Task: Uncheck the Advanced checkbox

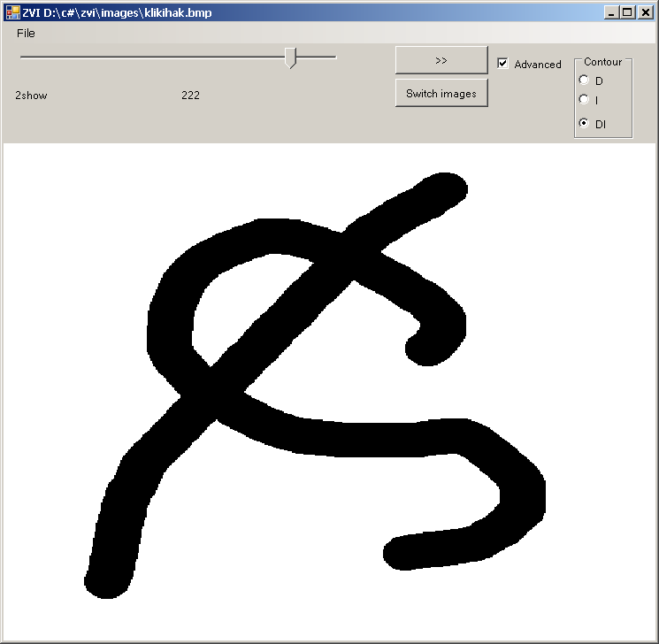Action: click(x=502, y=64)
